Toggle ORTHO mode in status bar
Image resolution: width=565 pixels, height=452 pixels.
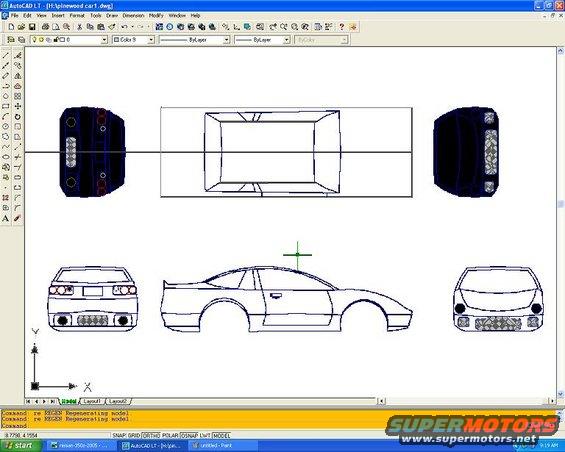point(151,435)
